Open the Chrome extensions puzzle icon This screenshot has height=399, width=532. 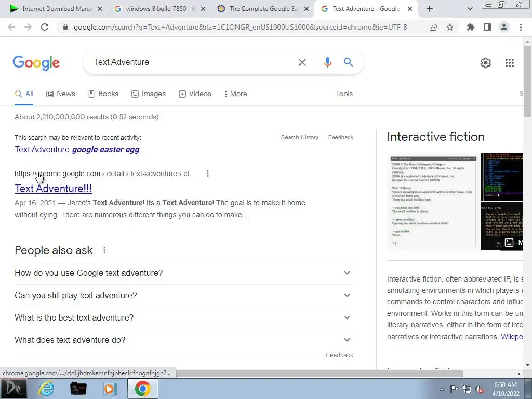pos(471,27)
